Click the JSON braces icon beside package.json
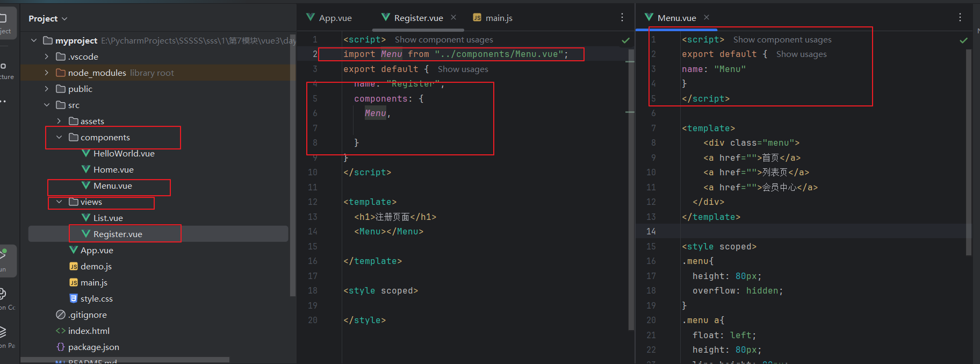Viewport: 980px width, 364px height. 61,347
